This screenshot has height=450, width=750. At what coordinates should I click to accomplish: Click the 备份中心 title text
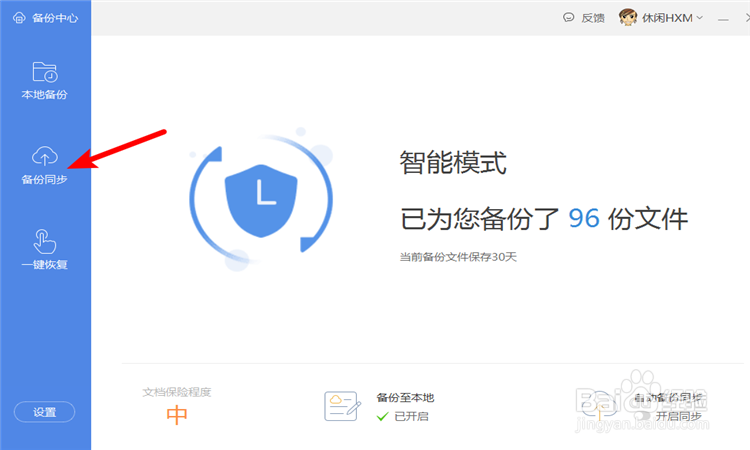pyautogui.click(x=55, y=18)
